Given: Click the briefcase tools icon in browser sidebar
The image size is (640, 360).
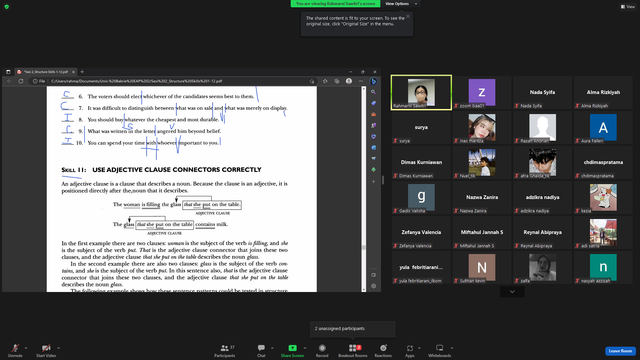Looking at the screenshot, I should (373, 114).
